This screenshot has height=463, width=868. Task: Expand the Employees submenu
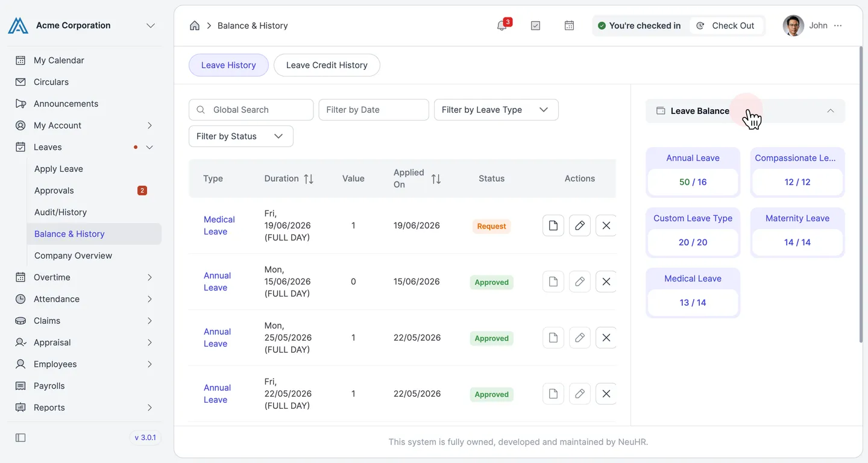[149, 364]
